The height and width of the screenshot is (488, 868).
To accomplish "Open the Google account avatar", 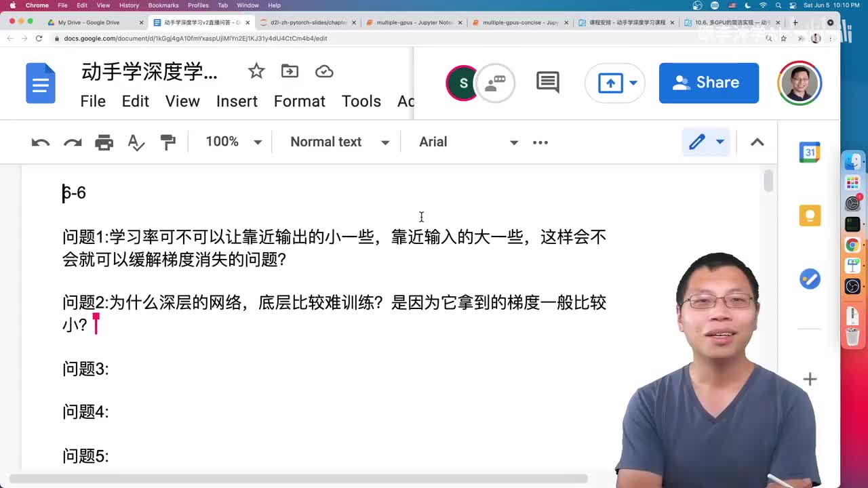I will (x=800, y=83).
